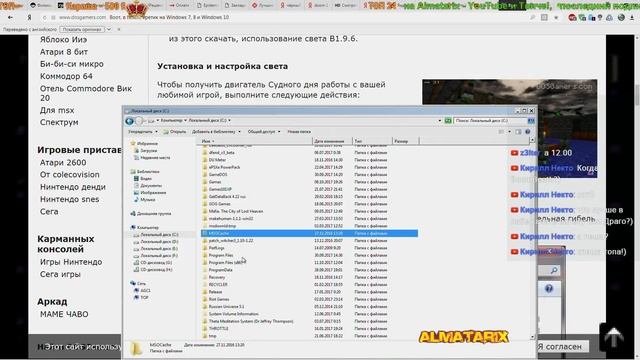
Task: Open the address bar history dropdown in Explorer
Action: click(x=440, y=120)
